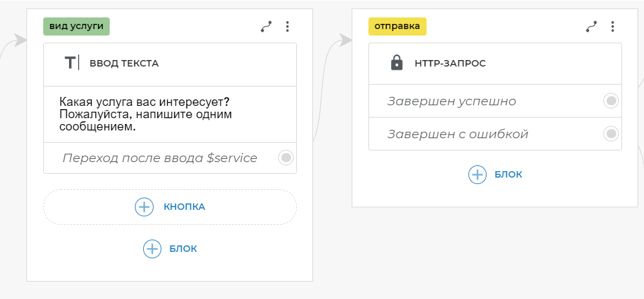Add a button via КНОПКА
This screenshot has width=644, height=299.
tap(184, 207)
